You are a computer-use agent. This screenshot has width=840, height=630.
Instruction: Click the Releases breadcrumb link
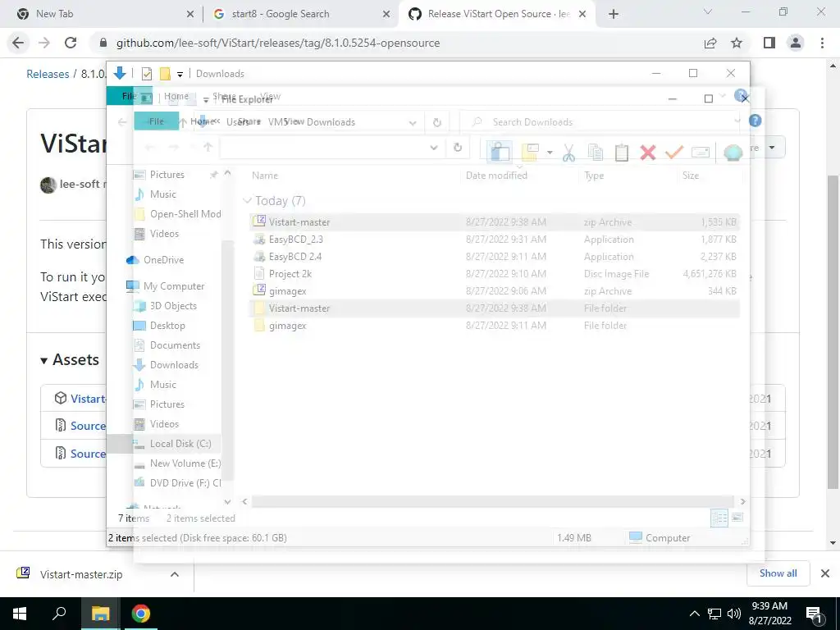pyautogui.click(x=48, y=74)
